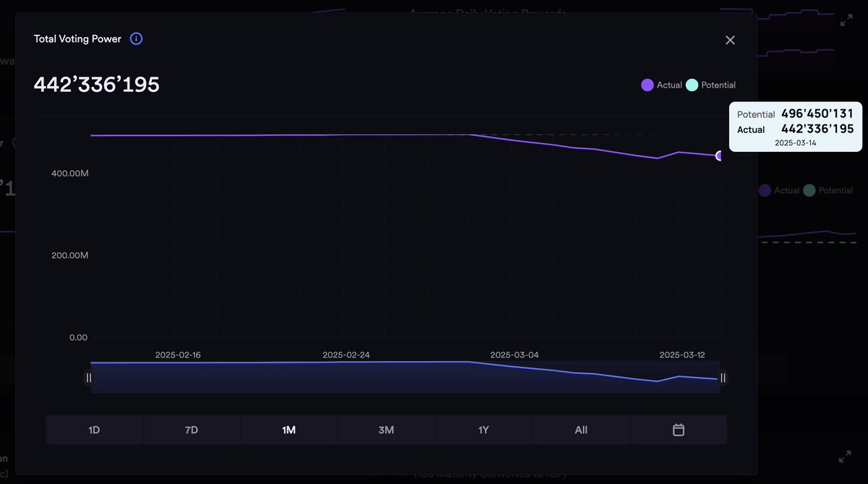868x484 pixels.
Task: Expand the background chart at bottom right
Action: pos(845,457)
